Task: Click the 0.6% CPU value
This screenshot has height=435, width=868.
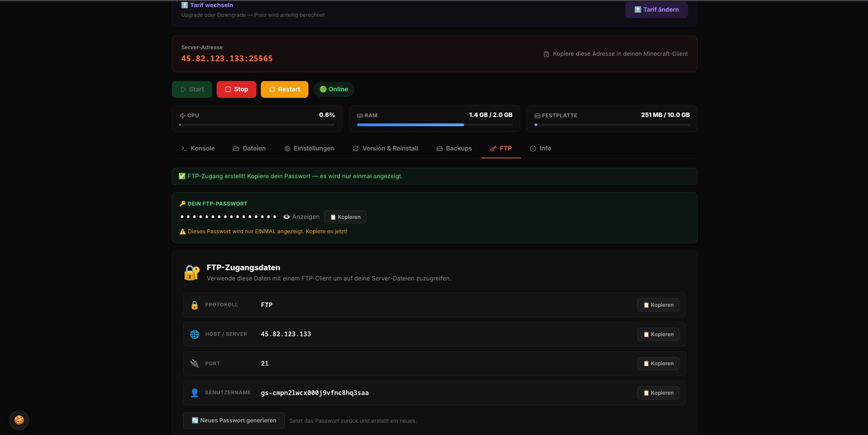Action: [327, 115]
